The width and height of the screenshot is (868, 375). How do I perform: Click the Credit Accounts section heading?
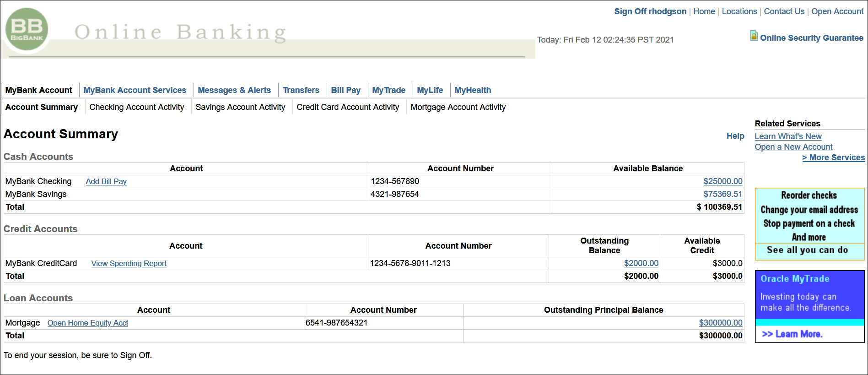[40, 229]
